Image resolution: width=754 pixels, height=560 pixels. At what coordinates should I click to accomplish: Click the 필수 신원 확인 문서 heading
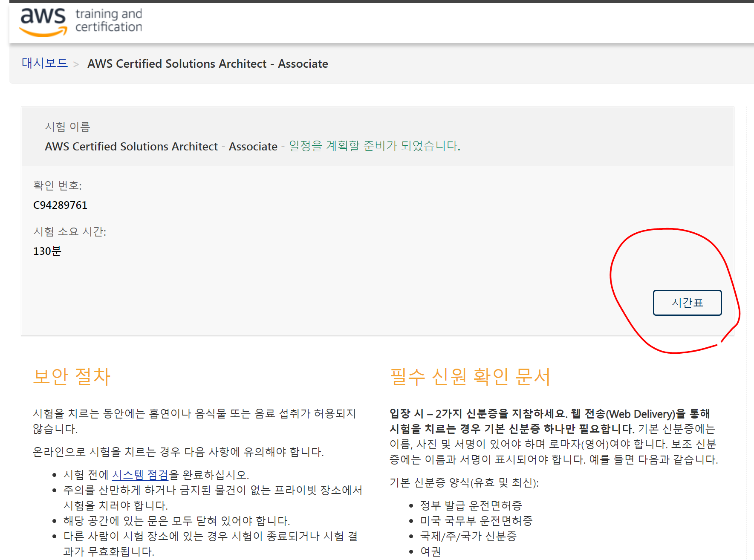[x=470, y=376]
